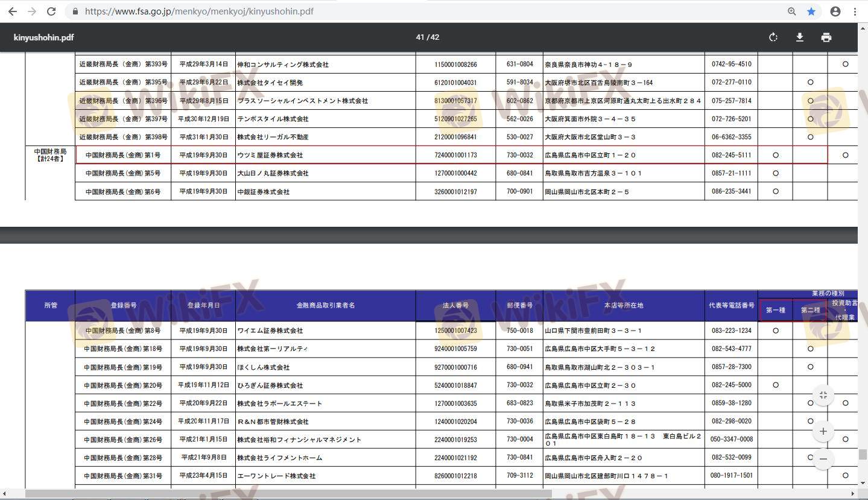Click company name 大山日ノ丸証券株式会社
Image resolution: width=868 pixels, height=500 pixels.
click(x=273, y=173)
